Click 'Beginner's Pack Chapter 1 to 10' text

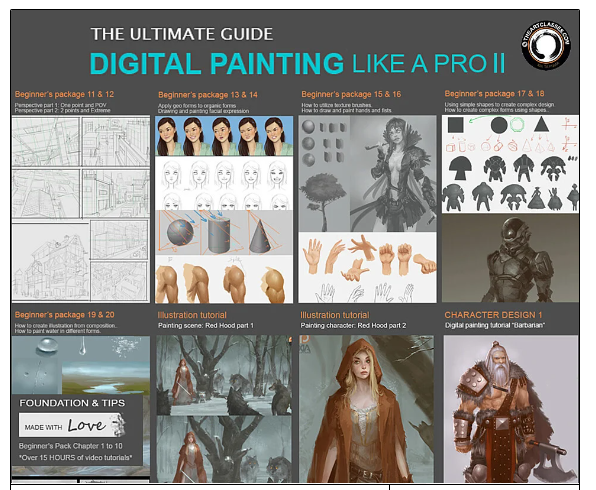[x=71, y=446]
